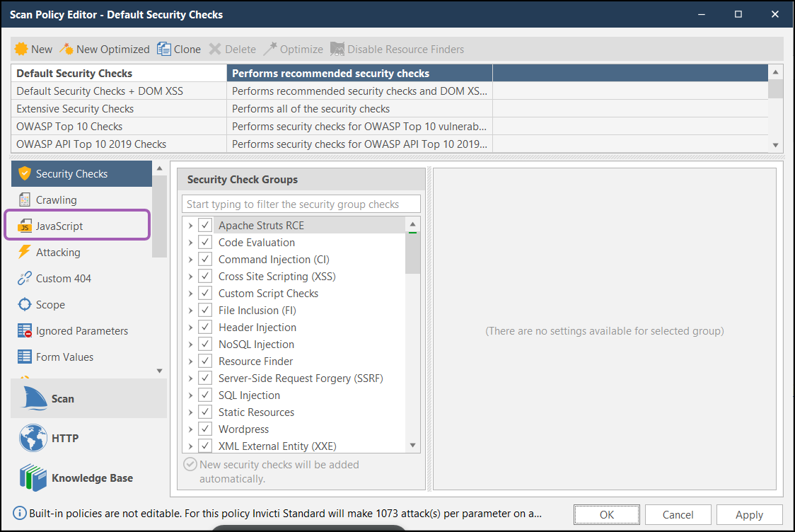Expand the Cross Site Scripting (XSS) group

190,276
